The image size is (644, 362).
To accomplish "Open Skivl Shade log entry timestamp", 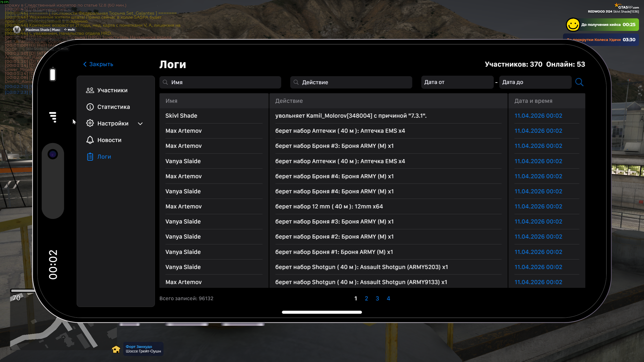I will pyautogui.click(x=538, y=116).
